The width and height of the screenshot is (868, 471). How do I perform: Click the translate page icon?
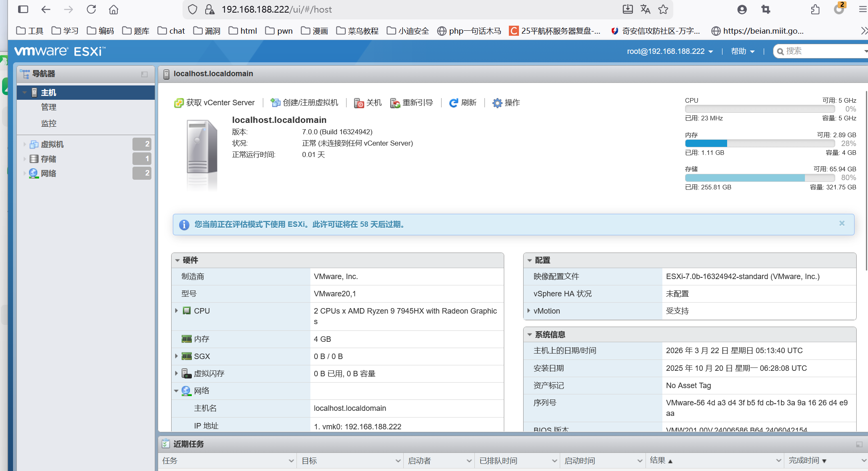[x=645, y=9]
